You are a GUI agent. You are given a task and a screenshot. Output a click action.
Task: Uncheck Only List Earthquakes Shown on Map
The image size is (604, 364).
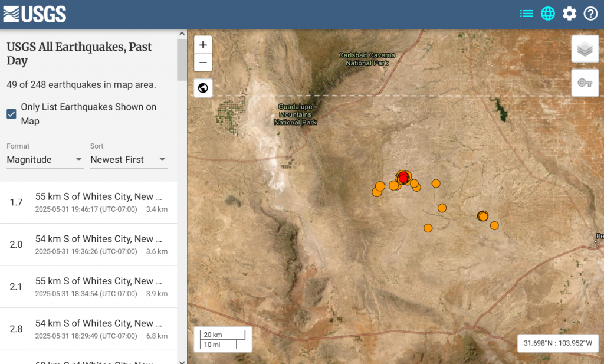12,114
